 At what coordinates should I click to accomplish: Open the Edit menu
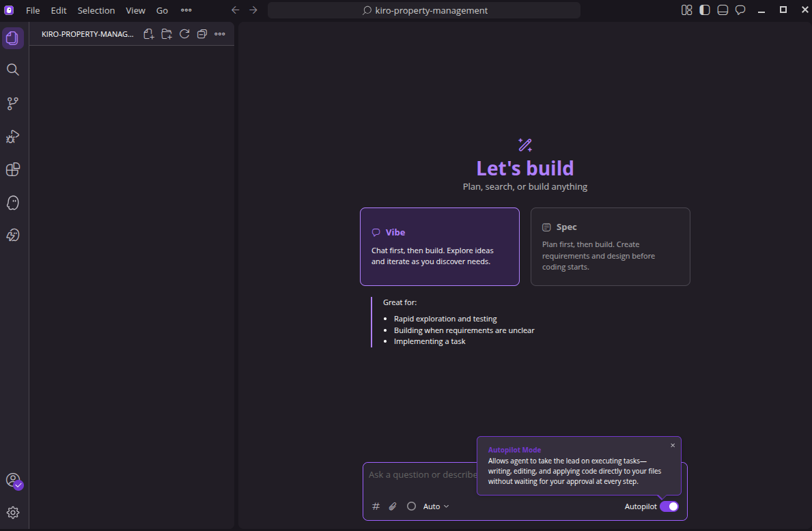(59, 10)
